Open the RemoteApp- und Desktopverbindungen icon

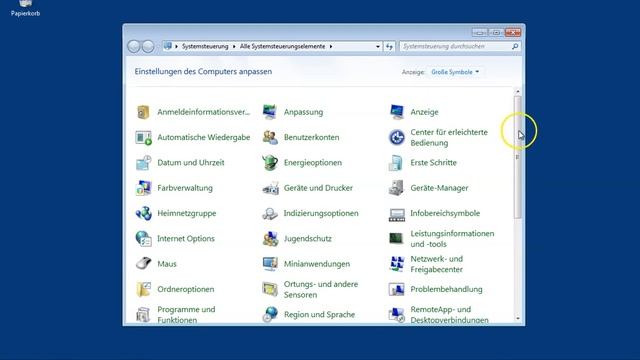396,314
